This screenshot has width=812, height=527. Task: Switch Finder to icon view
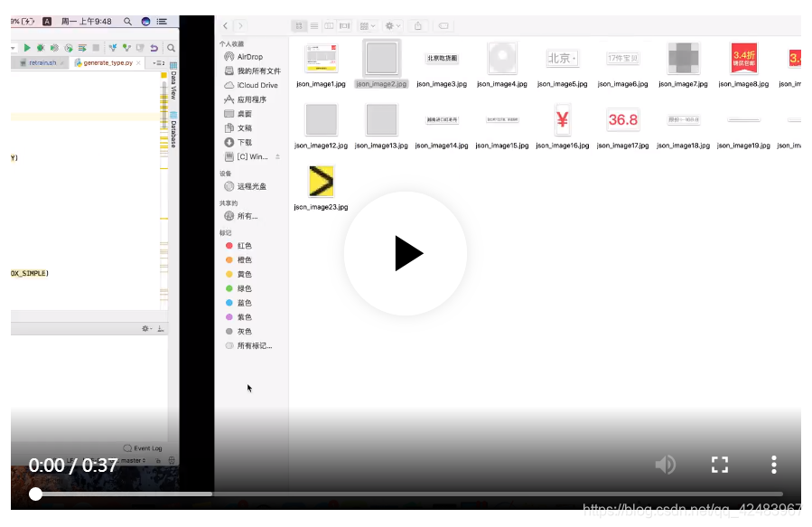coord(299,25)
